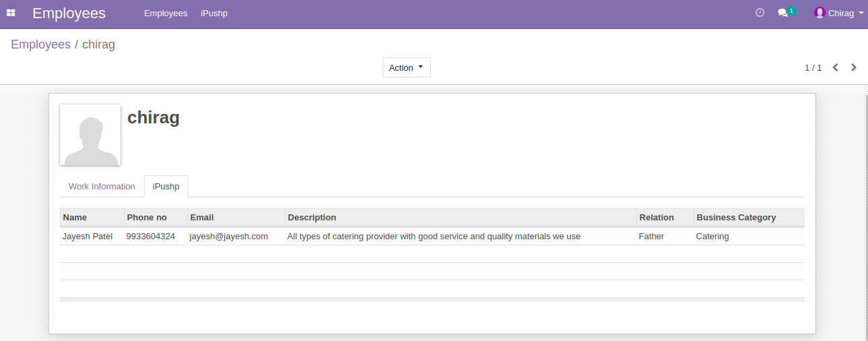Click the clock activities icon

click(x=760, y=13)
